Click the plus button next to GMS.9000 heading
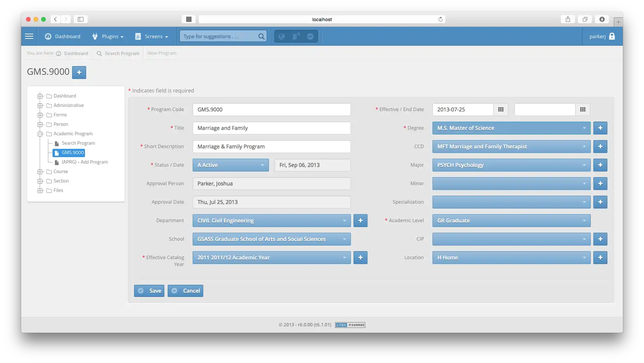The height and width of the screenshot is (363, 644). pos(79,72)
